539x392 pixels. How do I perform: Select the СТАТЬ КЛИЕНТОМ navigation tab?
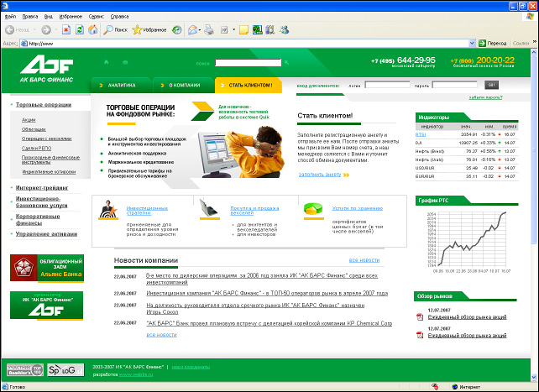point(250,85)
